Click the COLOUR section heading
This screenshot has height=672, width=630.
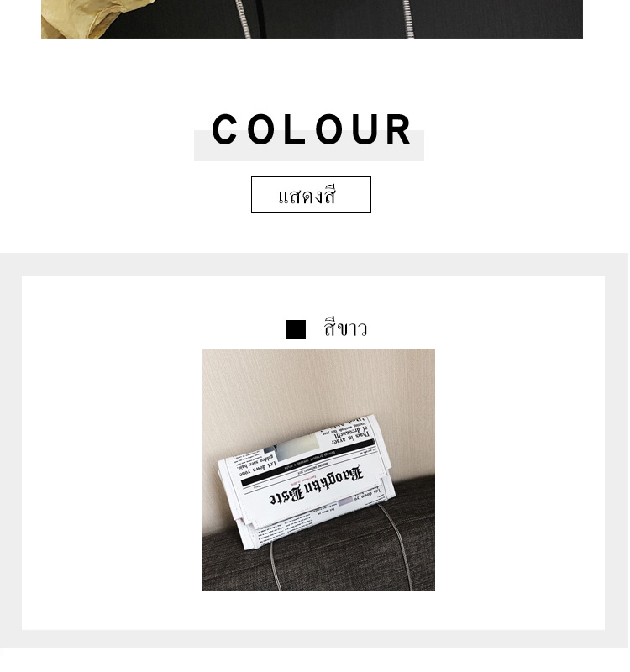(x=312, y=130)
